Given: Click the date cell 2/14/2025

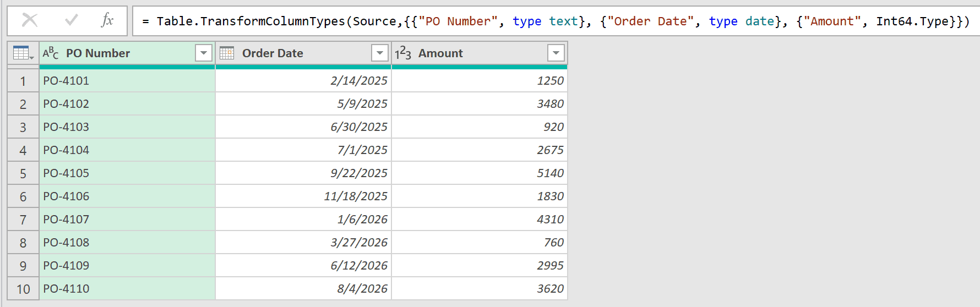Looking at the screenshot, I should pyautogui.click(x=303, y=81).
